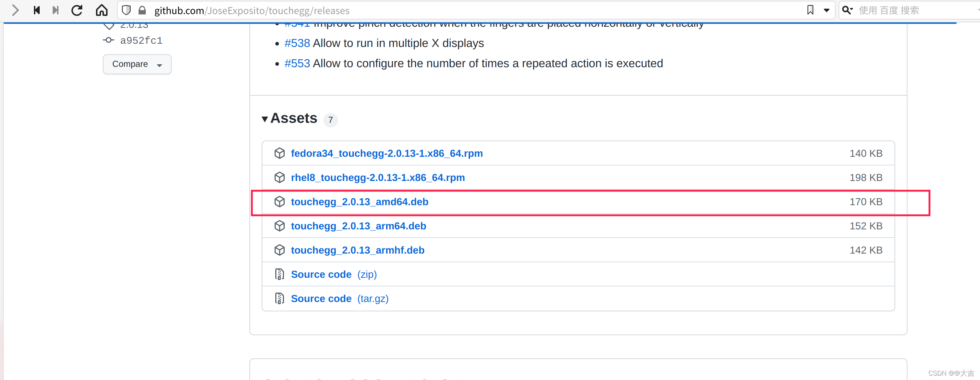This screenshot has width=980, height=380.
Task: Open the search engine selector magnifier
Action: point(847,10)
